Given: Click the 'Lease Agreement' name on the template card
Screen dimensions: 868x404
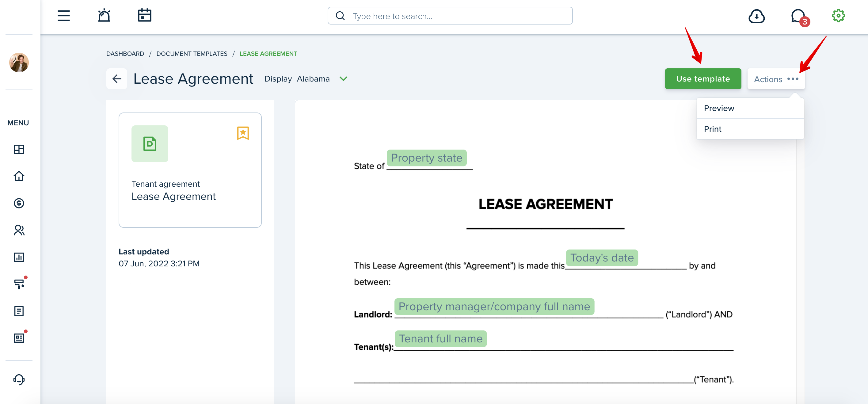Looking at the screenshot, I should pos(173,196).
